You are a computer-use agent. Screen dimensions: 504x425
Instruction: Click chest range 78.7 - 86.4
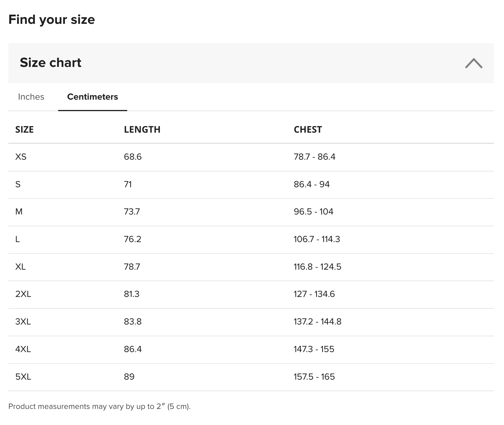[314, 157]
